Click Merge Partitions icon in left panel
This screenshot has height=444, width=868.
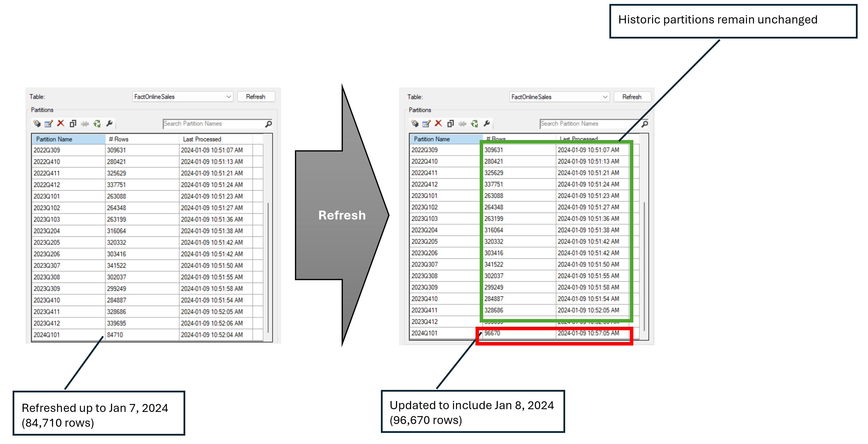(85, 124)
